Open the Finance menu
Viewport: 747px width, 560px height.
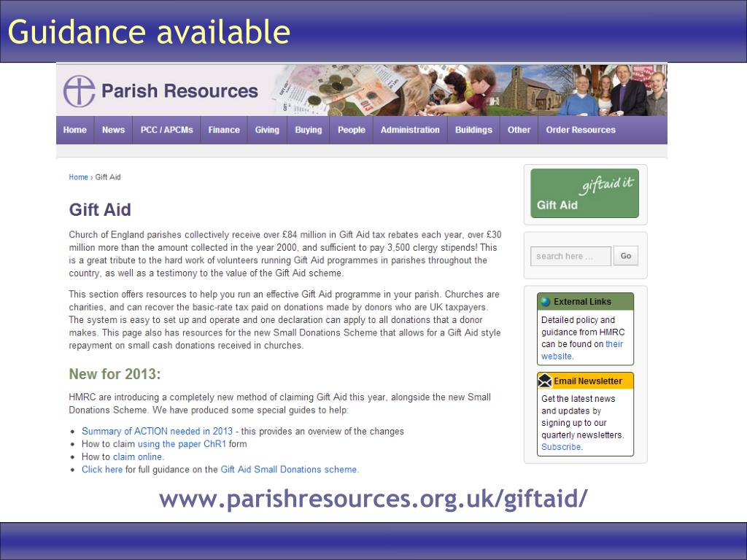pyautogui.click(x=224, y=130)
